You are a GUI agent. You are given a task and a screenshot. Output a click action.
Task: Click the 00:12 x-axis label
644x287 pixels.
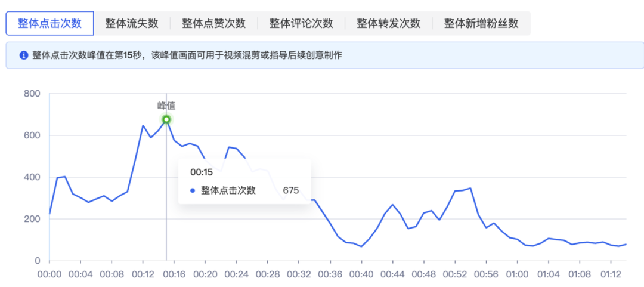pyautogui.click(x=143, y=274)
